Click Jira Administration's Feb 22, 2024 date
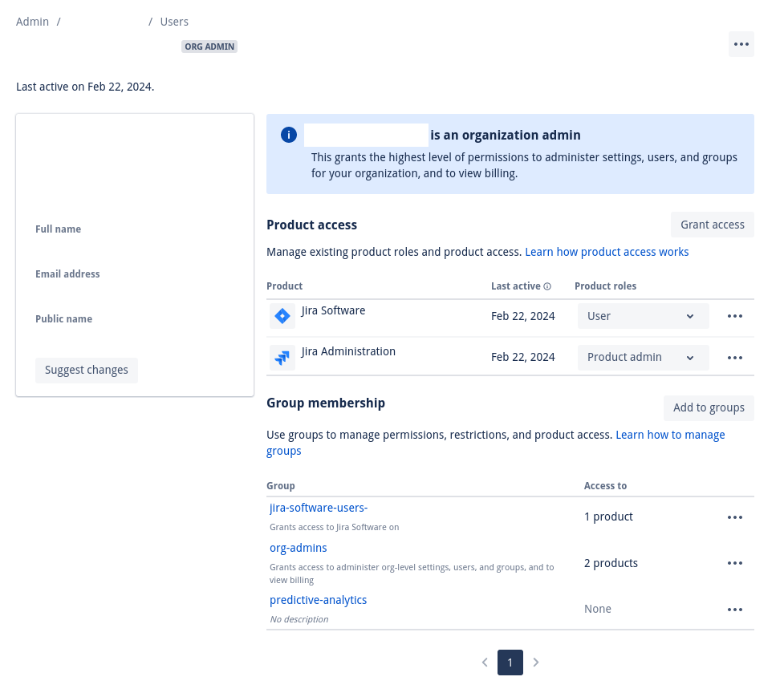Image resolution: width=784 pixels, height=697 pixels. click(x=522, y=357)
